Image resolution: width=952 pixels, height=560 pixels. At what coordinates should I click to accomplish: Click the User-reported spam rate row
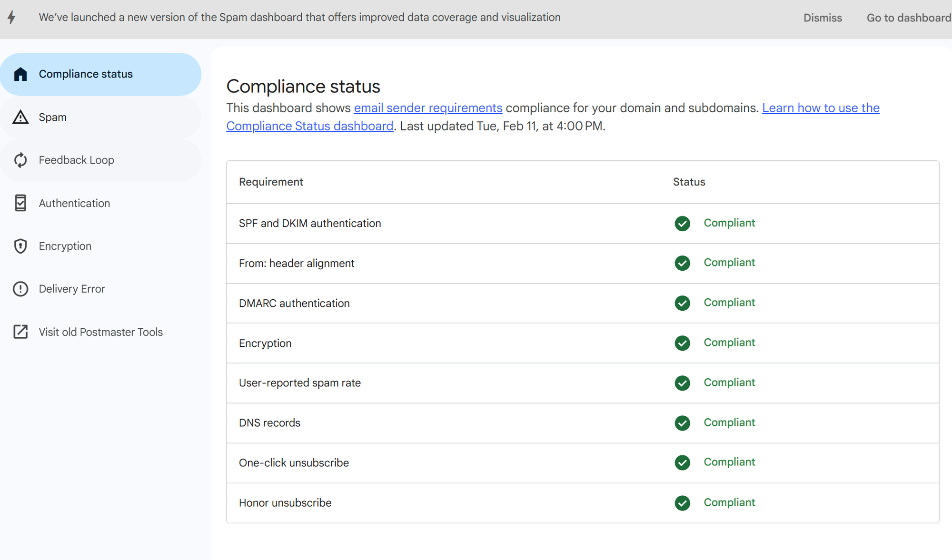(300, 383)
